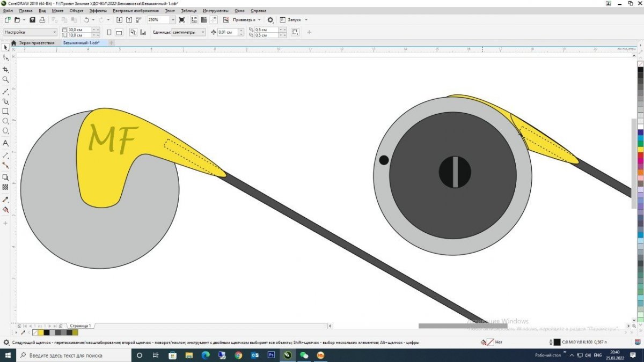Select the Zoom magnifier tool

click(x=5, y=79)
